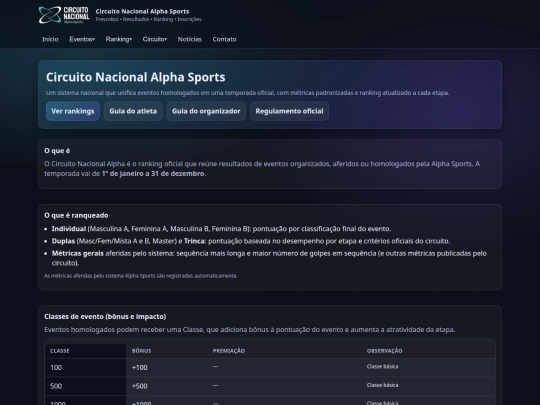This screenshot has width=540, height=405.
Task: Click Classe básica in the 500 row
Action: tap(382, 385)
